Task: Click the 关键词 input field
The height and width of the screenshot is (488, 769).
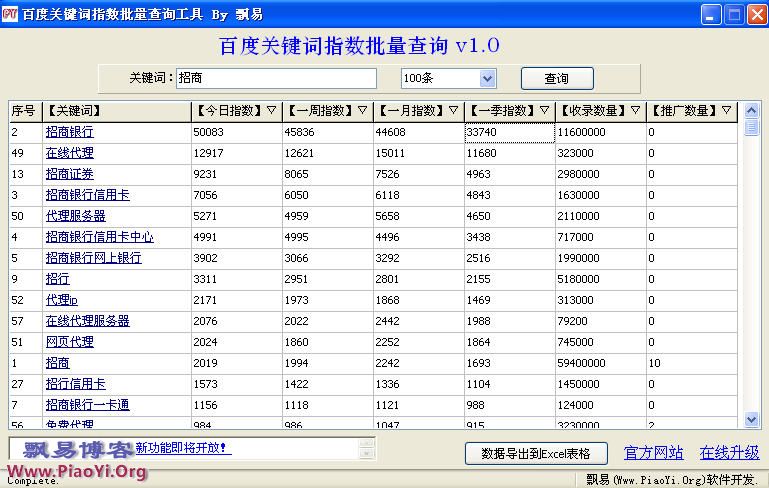Action: (x=276, y=78)
